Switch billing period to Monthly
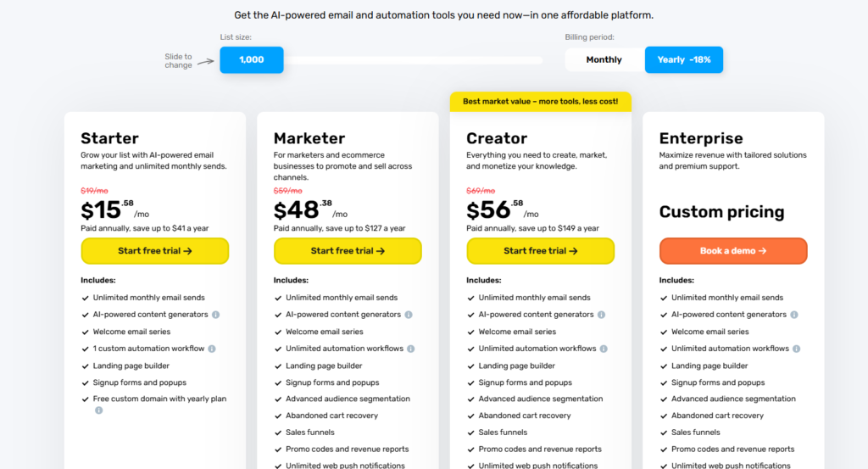868x469 pixels. 604,60
